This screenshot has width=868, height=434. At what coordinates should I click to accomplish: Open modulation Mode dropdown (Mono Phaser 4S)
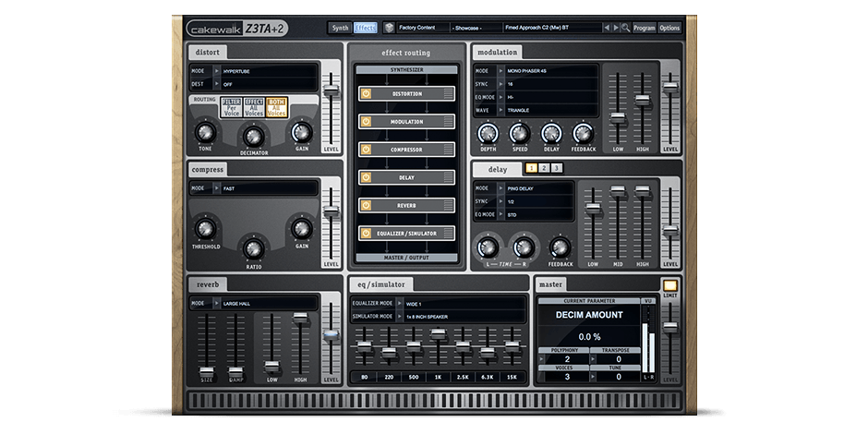[x=536, y=71]
